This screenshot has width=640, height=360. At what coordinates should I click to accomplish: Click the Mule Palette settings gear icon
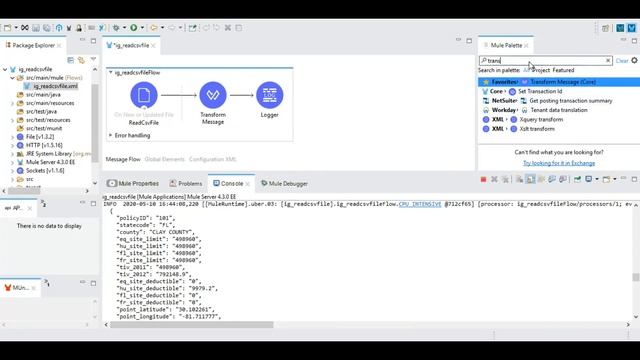tap(634, 60)
